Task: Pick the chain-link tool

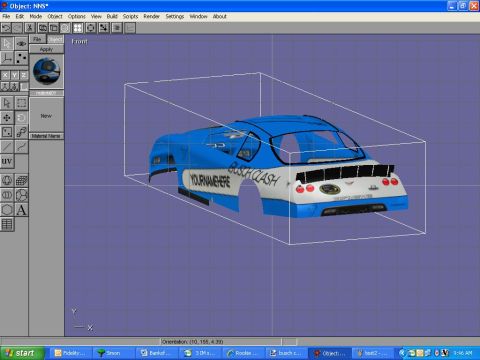Action: point(21,132)
